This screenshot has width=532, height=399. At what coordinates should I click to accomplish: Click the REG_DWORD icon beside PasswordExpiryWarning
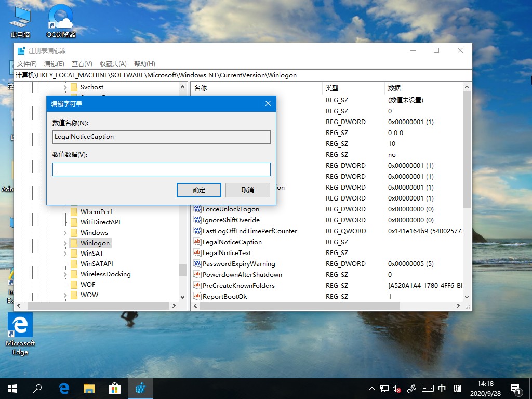point(198,263)
